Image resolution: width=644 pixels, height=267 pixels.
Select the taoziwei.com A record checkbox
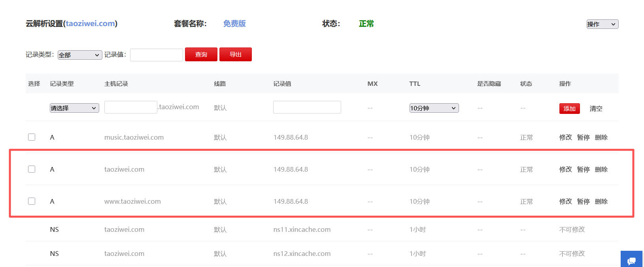pyautogui.click(x=32, y=169)
